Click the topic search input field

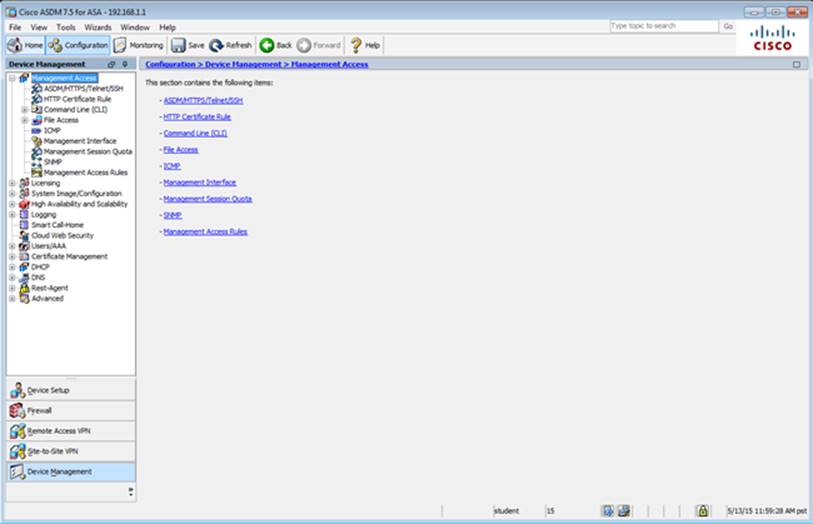(x=663, y=26)
